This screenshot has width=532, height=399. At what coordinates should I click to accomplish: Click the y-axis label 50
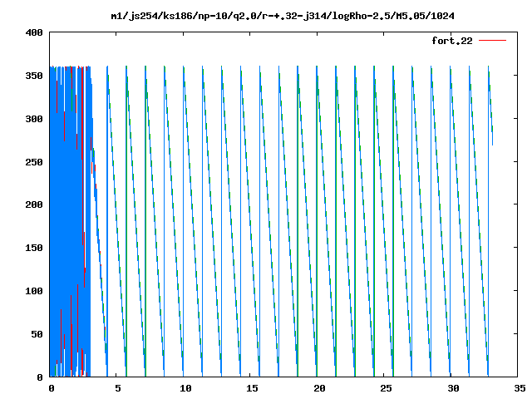(x=37, y=334)
